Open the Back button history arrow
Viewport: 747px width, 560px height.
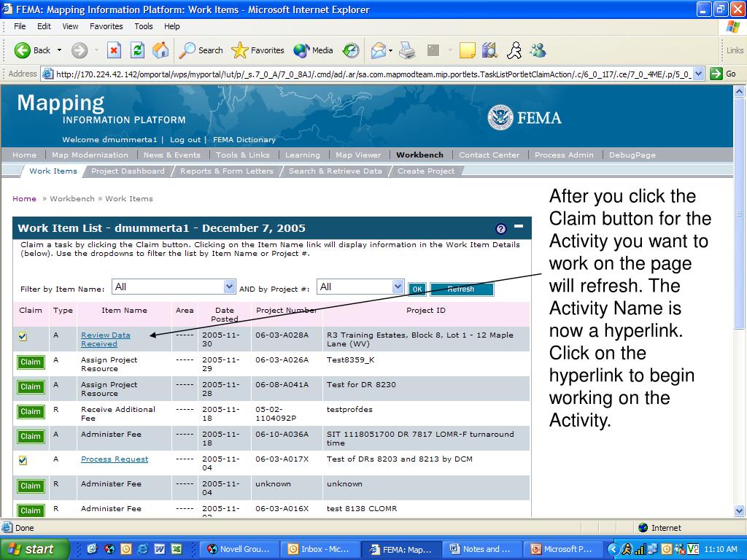pyautogui.click(x=60, y=50)
